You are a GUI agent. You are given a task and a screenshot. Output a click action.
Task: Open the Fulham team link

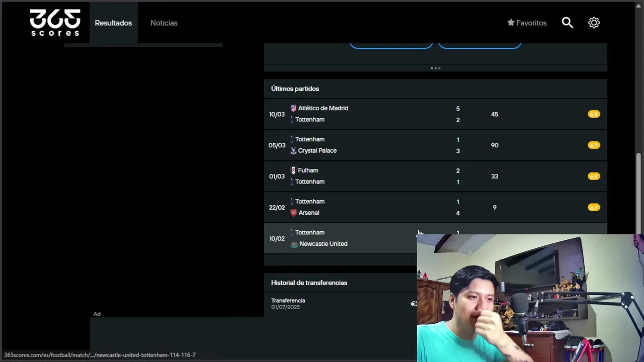click(308, 170)
